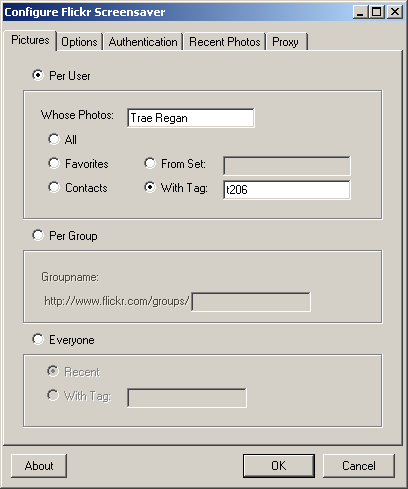Viewport: 408px width, 489px height.
Task: Click the Cancel button
Action: coord(359,466)
